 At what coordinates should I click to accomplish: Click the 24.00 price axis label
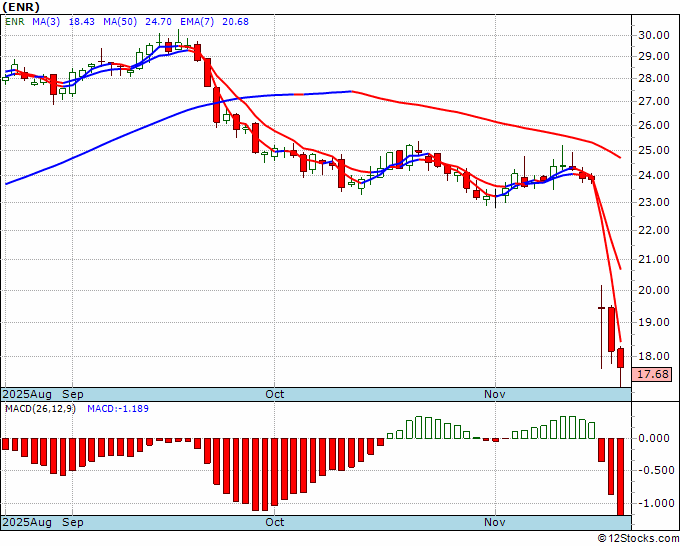point(654,176)
